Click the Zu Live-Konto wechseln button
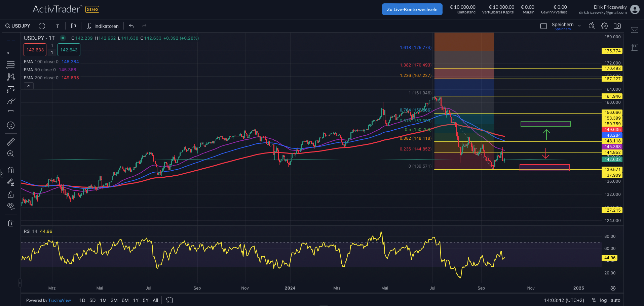 tap(412, 9)
